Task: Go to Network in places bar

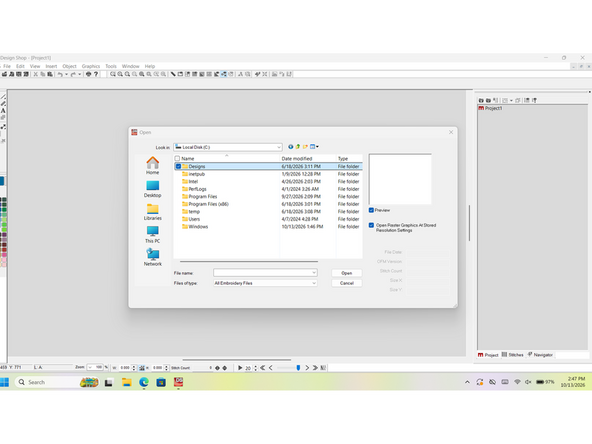Action: pyautogui.click(x=153, y=257)
